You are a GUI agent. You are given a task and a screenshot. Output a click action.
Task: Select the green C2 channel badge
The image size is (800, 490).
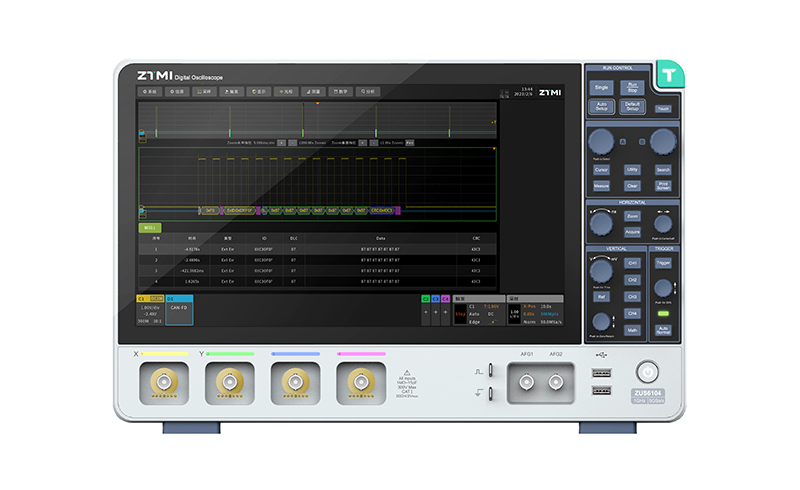point(426,299)
